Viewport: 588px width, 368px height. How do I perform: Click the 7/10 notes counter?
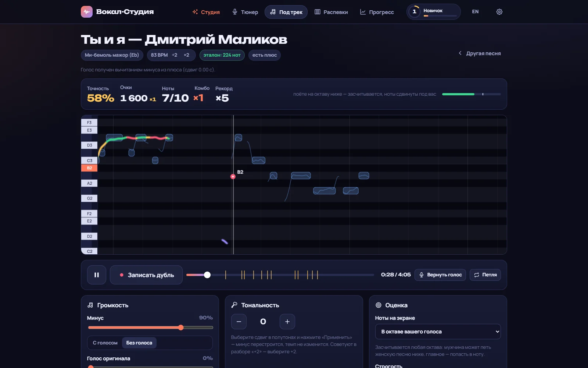tap(175, 98)
